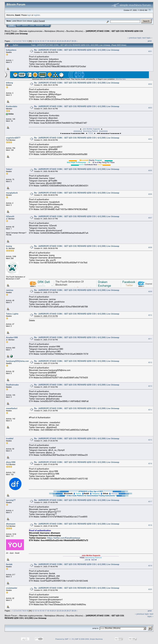This screenshot has width=158, height=644.
Task: Collapse the forum header with the shrink icon
Action: tap(150, 10)
